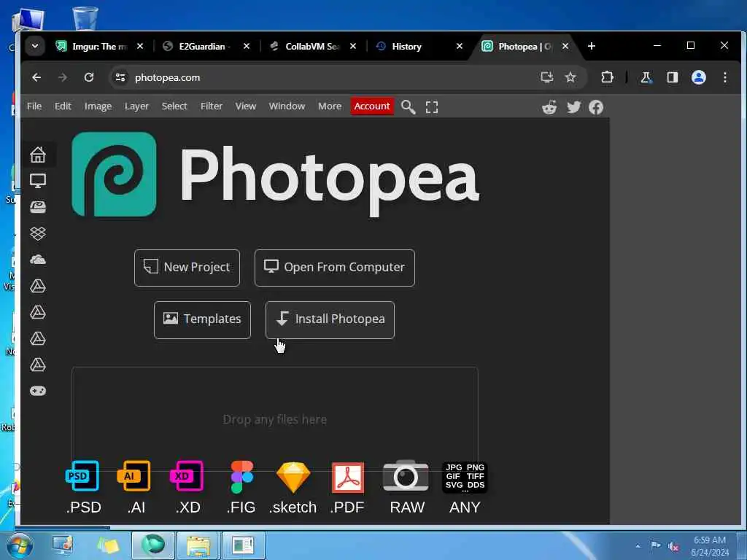This screenshot has width=747, height=560.
Task: Open the File menu
Action: click(x=34, y=106)
